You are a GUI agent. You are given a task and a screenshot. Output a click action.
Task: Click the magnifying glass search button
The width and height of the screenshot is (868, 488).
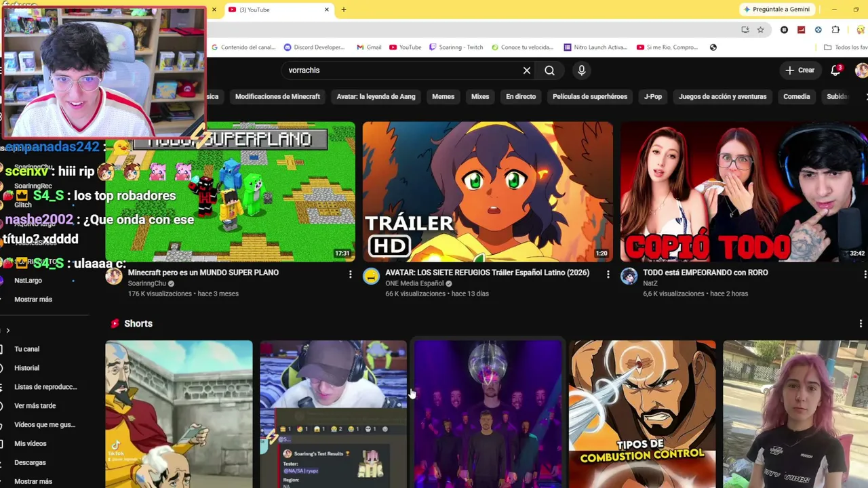pos(549,70)
